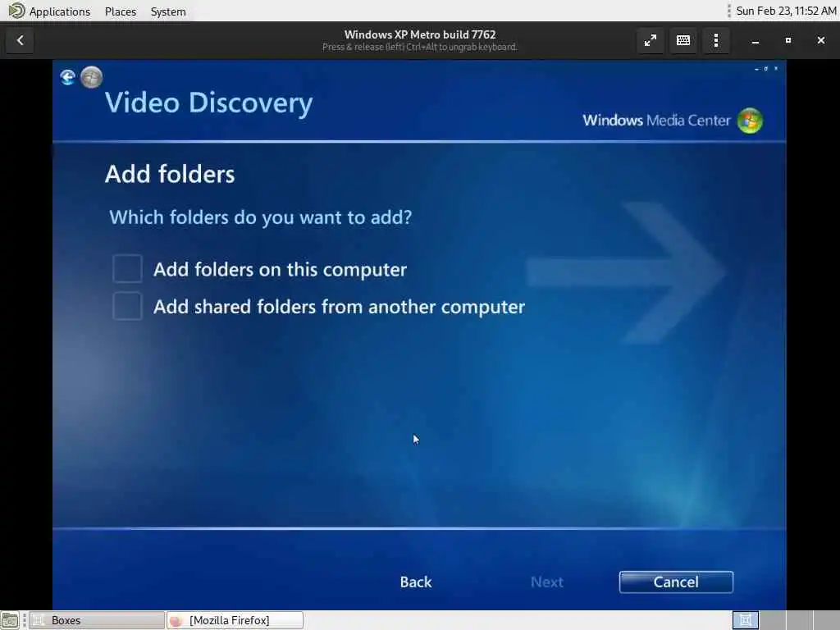Click the Back button in the wizard
The height and width of the screenshot is (630, 840).
416,582
